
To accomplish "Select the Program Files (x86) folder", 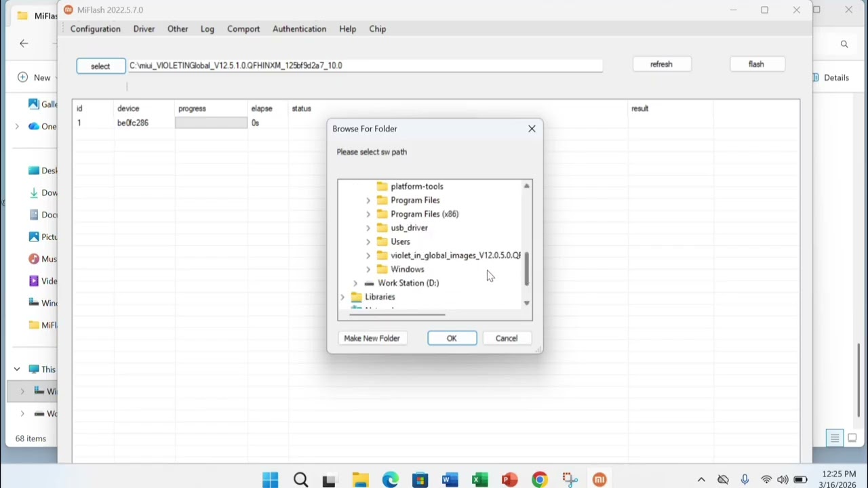I will tap(425, 214).
